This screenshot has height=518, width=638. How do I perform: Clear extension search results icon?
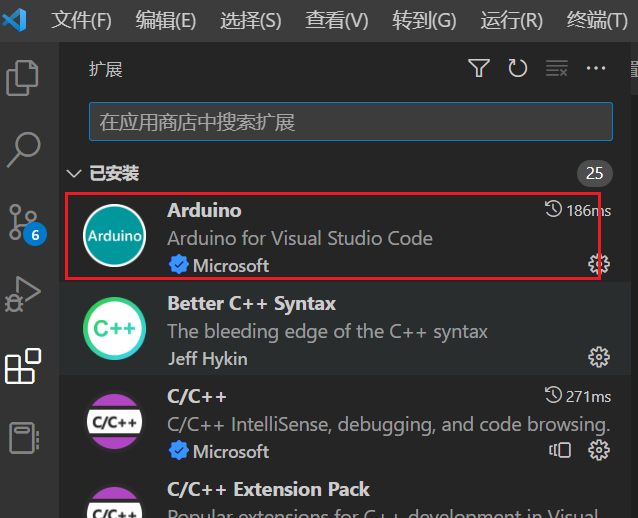pos(557,68)
